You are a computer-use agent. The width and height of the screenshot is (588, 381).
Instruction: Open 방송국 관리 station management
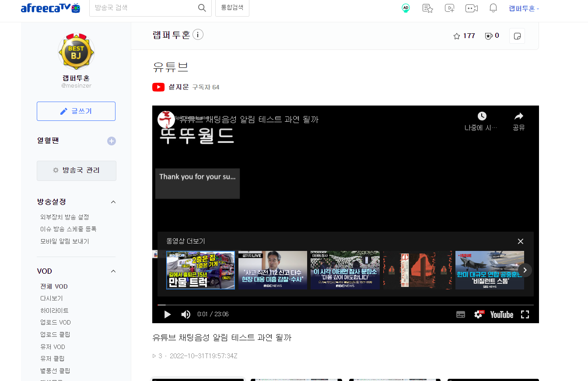click(x=77, y=170)
